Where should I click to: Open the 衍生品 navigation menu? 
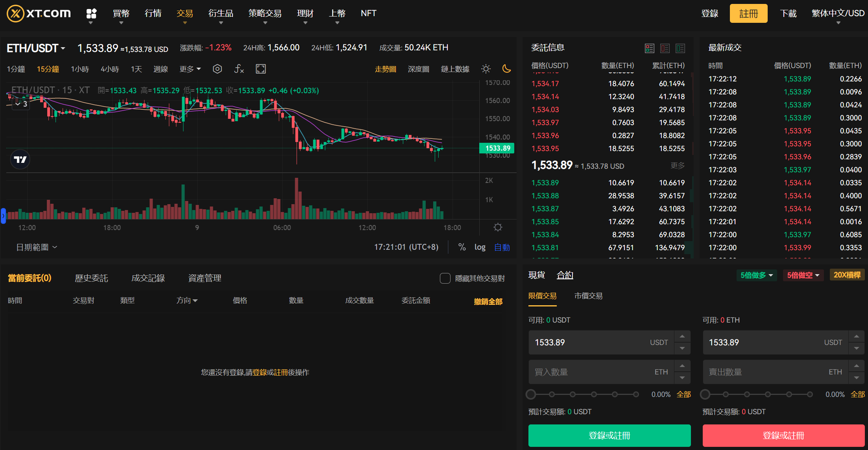[x=221, y=13]
